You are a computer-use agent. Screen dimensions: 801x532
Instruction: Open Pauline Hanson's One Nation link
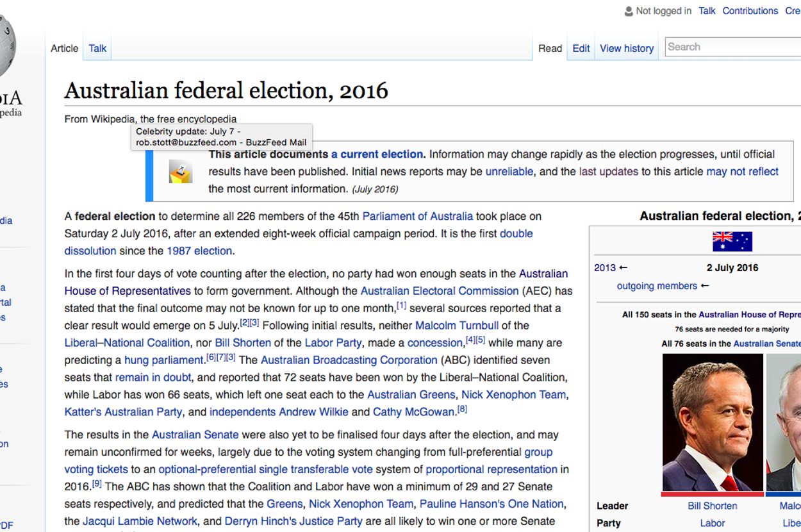(491, 504)
